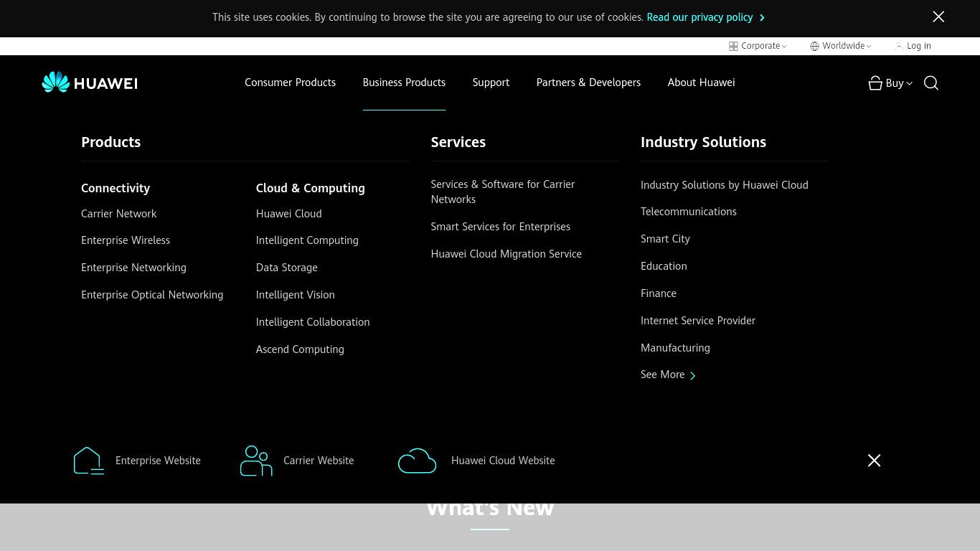This screenshot has height=551, width=980.
Task: Open the About Huawei menu
Action: 701,83
